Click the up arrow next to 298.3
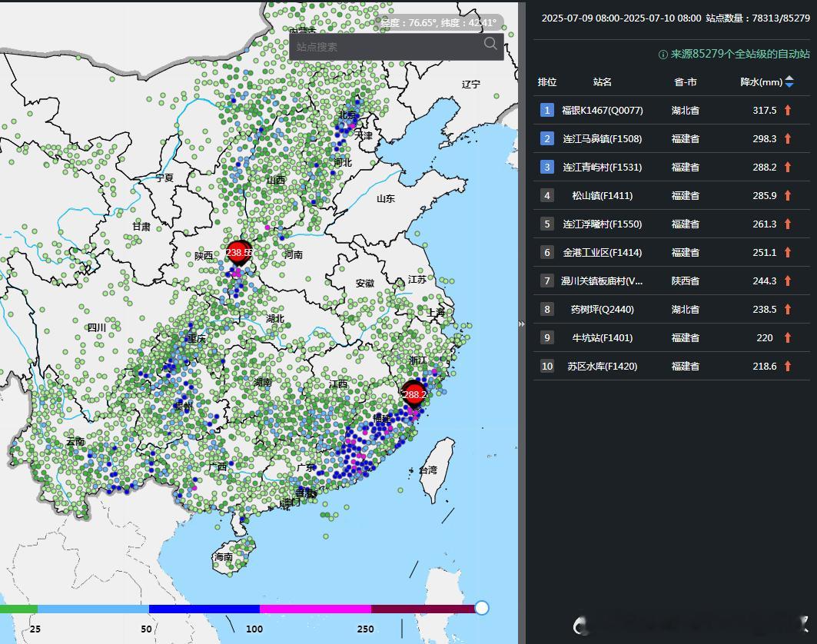817x644 pixels. (x=788, y=138)
